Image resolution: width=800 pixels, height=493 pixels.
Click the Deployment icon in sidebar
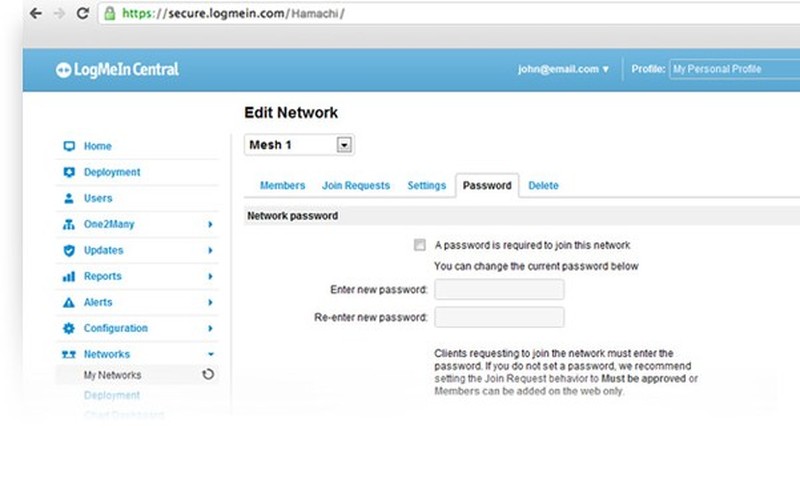[69, 172]
